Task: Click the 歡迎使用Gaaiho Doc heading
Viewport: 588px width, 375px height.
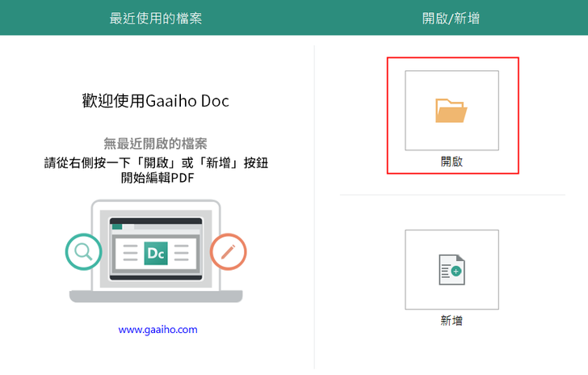Action: coord(156,101)
